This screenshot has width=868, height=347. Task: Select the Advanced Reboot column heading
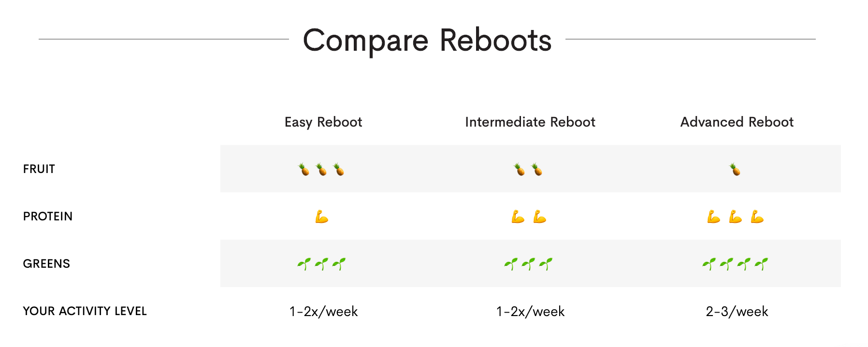737,122
